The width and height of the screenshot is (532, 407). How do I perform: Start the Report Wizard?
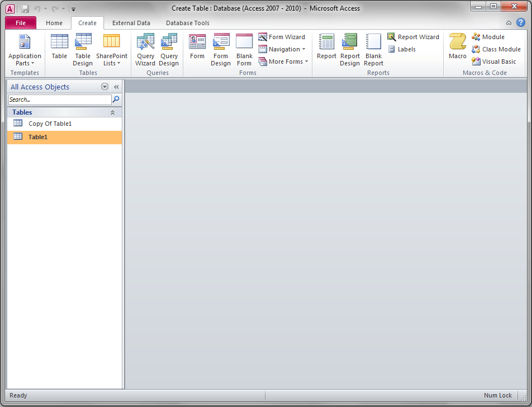pos(414,37)
